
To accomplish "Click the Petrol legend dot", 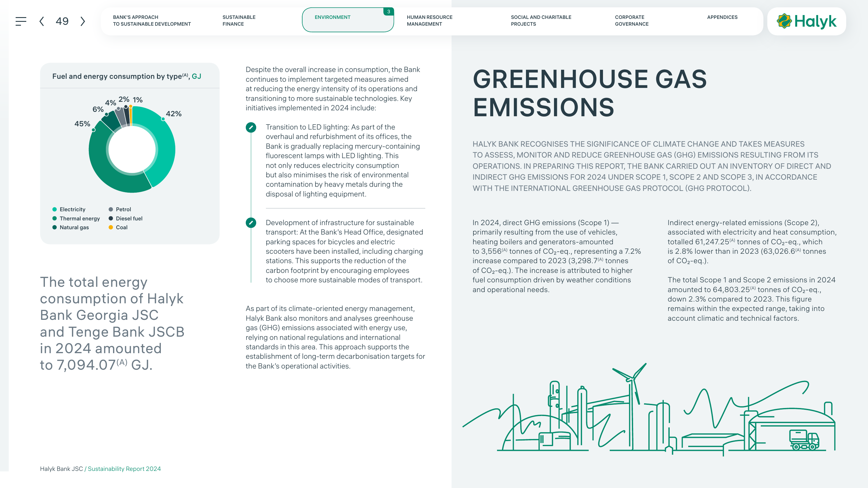I will click(111, 209).
